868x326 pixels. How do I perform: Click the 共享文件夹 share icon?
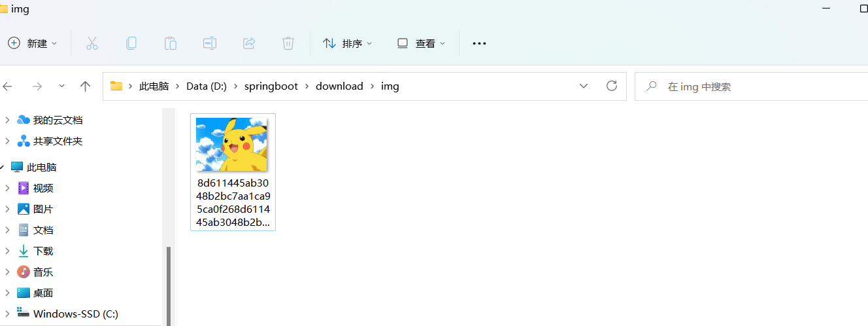pos(24,141)
